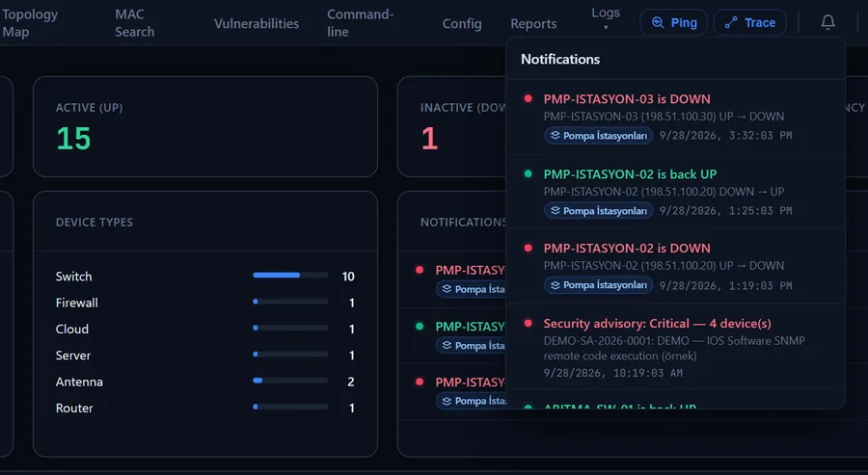This screenshot has height=475, width=868.
Task: Open the Config page
Action: pos(462,23)
